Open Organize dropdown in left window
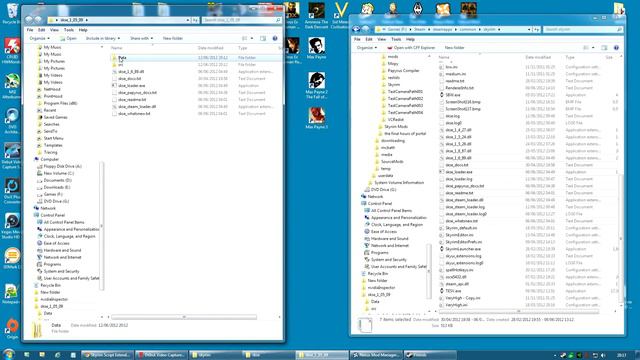Screen dimensions: 640x360 39,38
